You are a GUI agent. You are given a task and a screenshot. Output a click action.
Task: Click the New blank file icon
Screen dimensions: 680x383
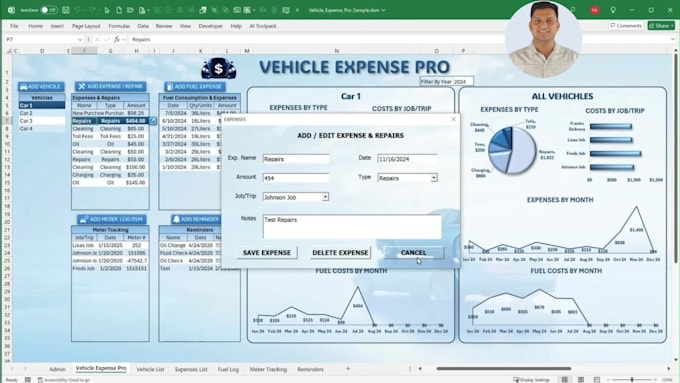click(119, 10)
